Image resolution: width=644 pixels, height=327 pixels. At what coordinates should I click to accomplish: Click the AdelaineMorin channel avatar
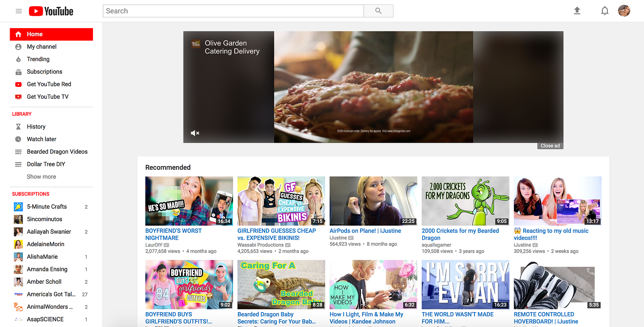point(18,244)
